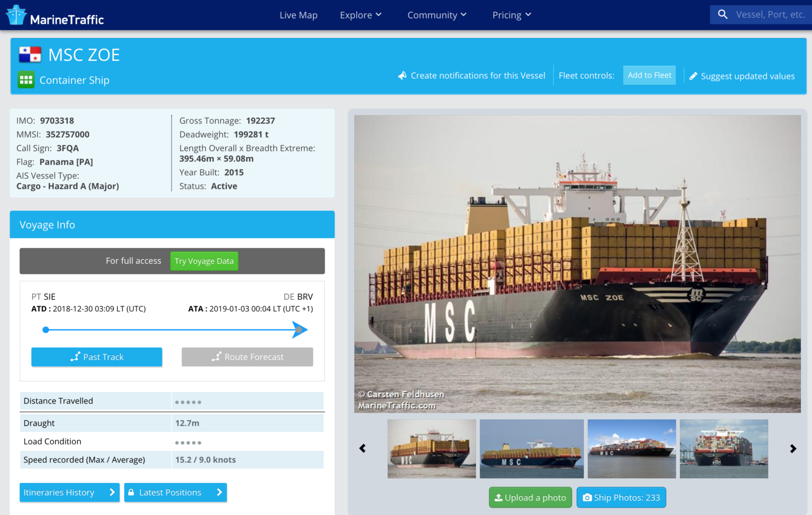Viewport: 812px width, 515px height.
Task: Click the MMSI value 352757000
Action: [67, 135]
